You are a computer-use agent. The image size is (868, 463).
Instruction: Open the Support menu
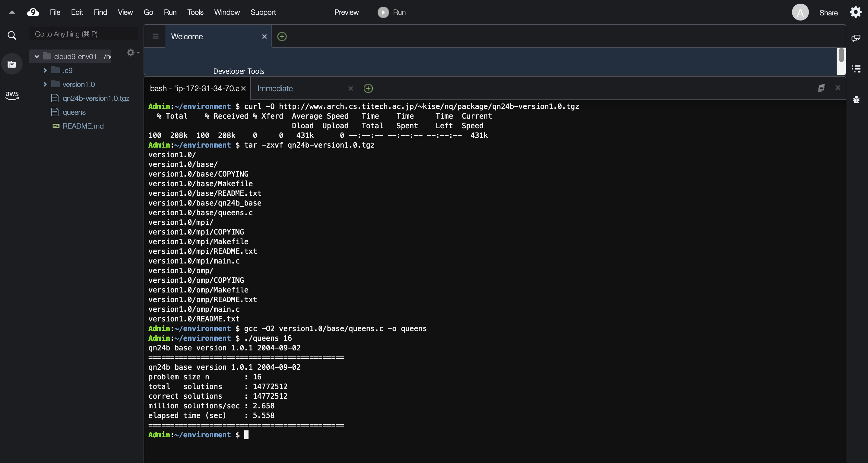point(263,12)
